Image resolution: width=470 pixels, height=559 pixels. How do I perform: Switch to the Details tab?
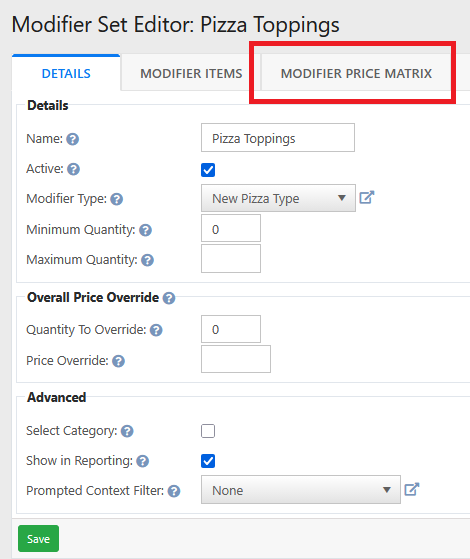coord(66,73)
